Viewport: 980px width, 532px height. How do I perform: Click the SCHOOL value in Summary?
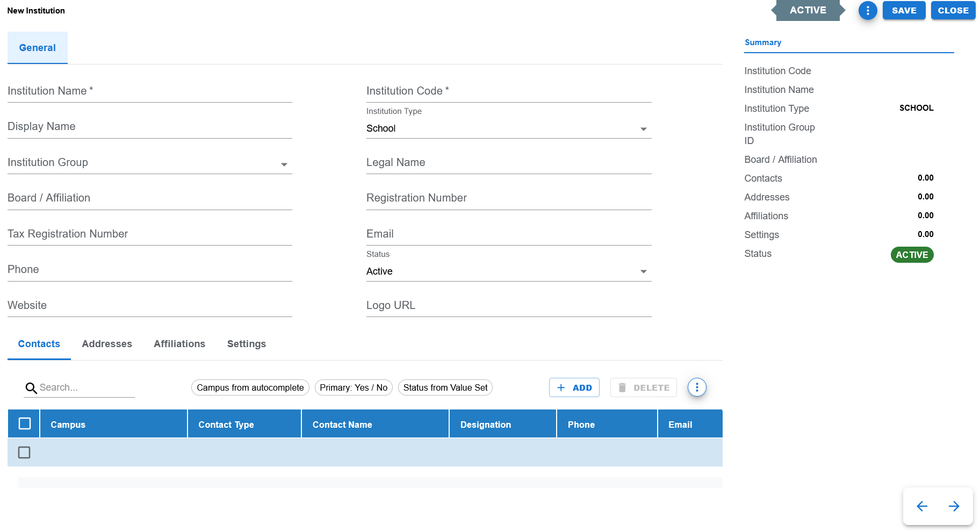coord(916,108)
